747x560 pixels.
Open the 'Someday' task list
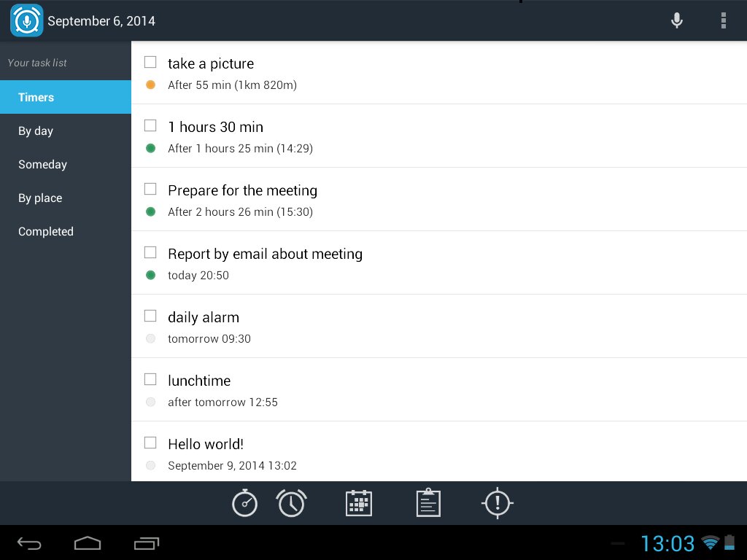point(66,165)
